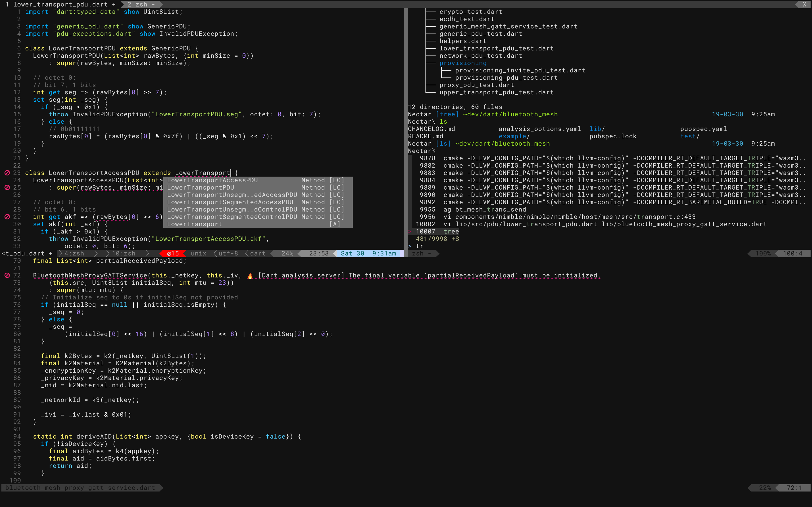Switch to the 2 zsh tab
The height and width of the screenshot is (507, 812).
pyautogui.click(x=137, y=4)
